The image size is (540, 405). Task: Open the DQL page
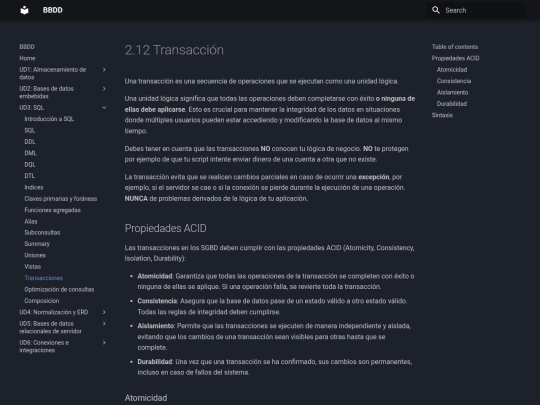tap(30, 164)
